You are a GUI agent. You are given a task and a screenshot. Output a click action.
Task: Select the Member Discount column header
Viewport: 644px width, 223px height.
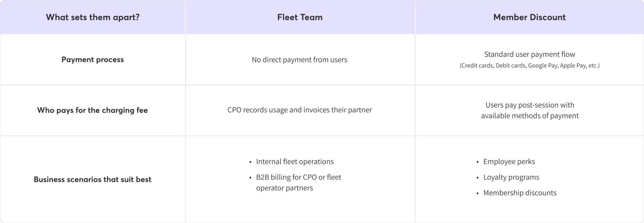[x=529, y=17]
